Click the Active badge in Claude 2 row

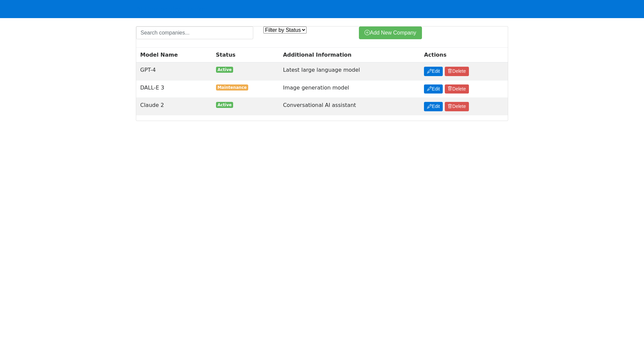coord(224,105)
